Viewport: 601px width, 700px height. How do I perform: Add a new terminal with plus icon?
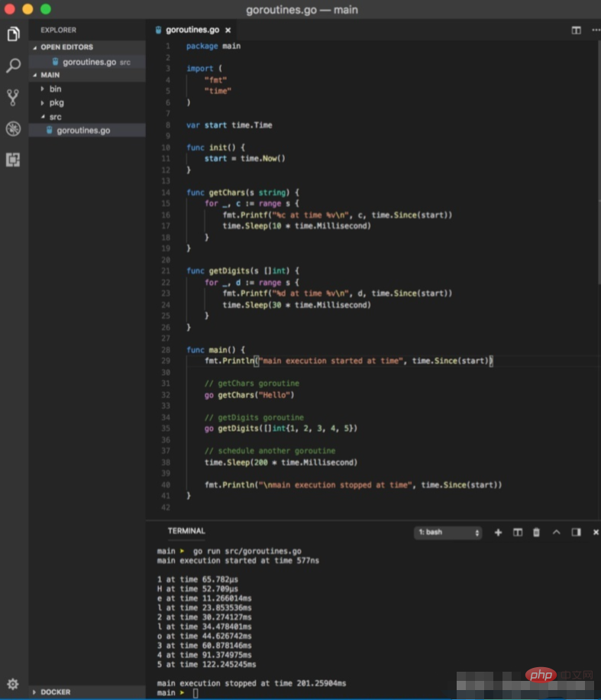[498, 532]
